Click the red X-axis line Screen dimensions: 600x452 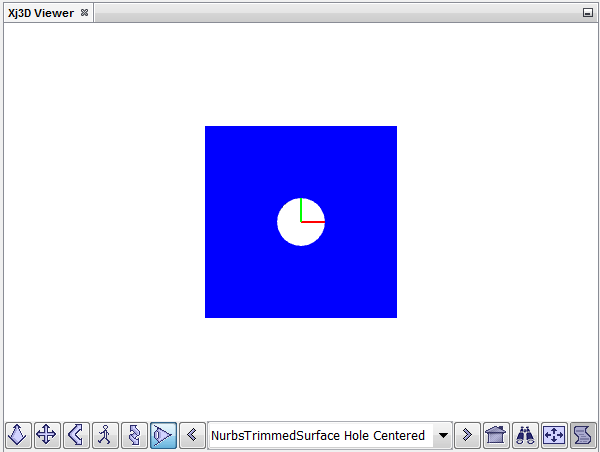coord(314,221)
